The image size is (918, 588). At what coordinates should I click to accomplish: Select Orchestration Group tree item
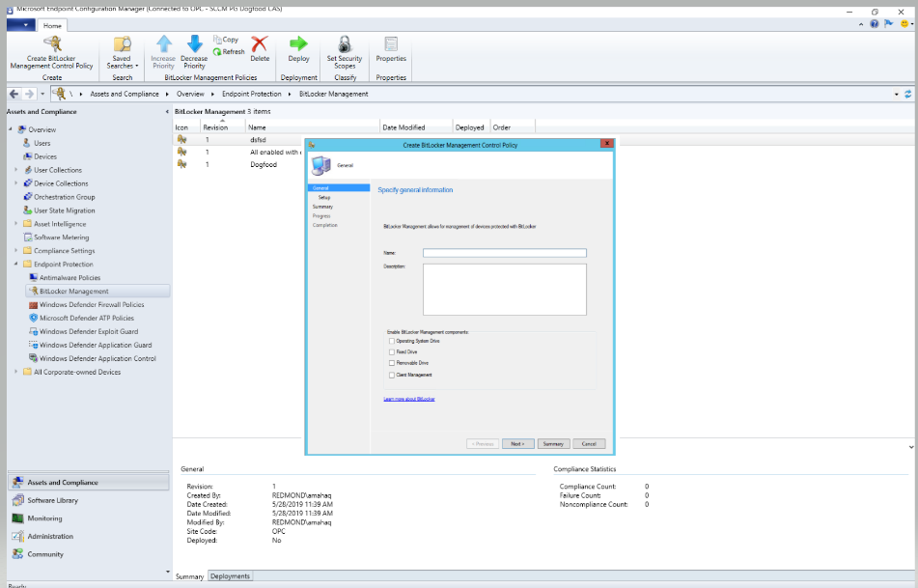click(65, 197)
